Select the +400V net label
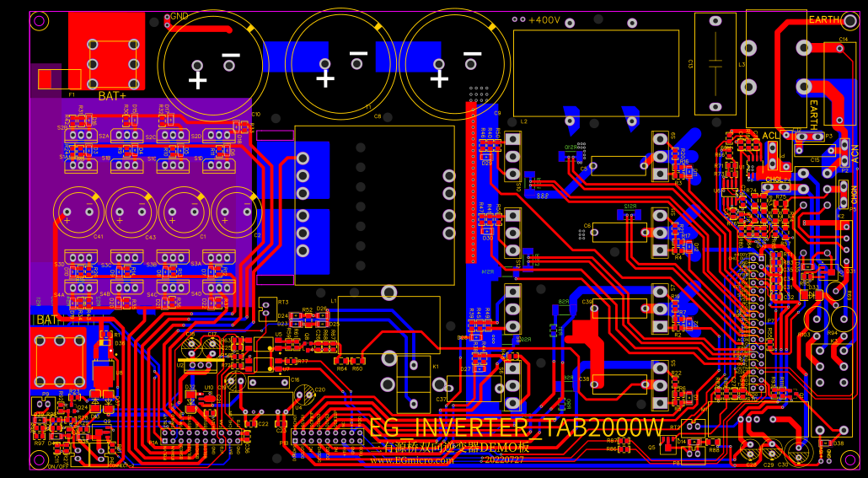The height and width of the screenshot is (478, 868). coord(544,20)
